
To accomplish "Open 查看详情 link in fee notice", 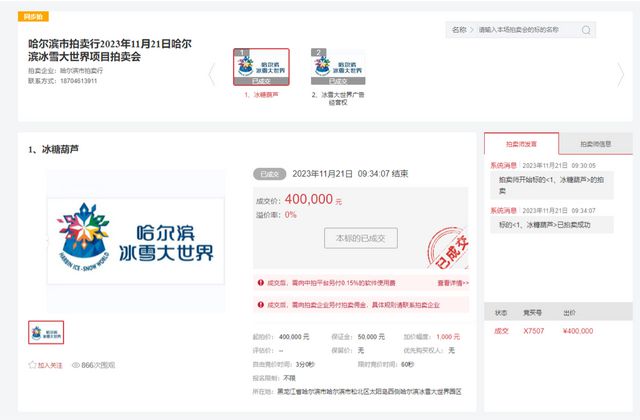I will [453, 283].
